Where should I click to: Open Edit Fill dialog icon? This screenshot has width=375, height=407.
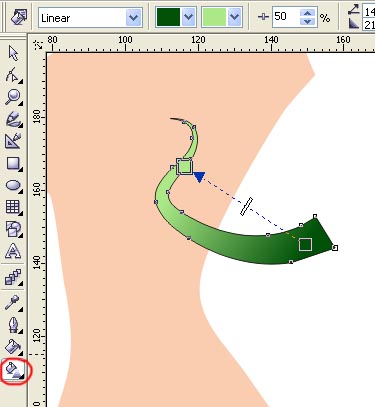pos(18,17)
